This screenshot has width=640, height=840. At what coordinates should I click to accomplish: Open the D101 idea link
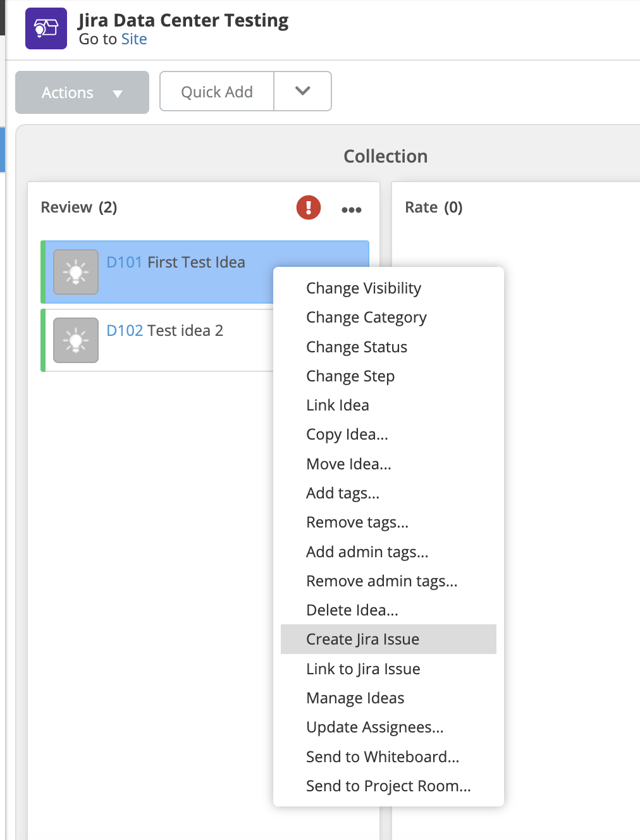click(x=124, y=262)
